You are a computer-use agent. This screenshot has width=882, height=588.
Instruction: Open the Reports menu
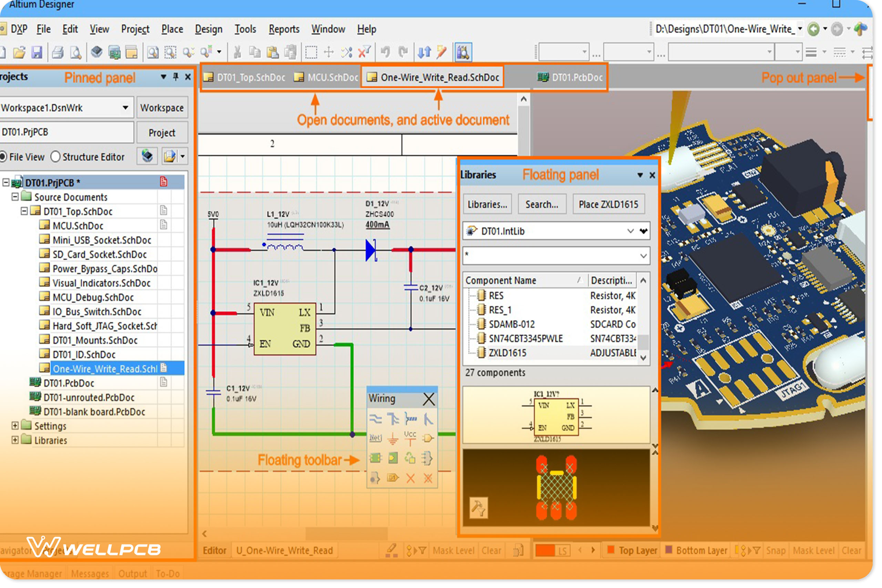(285, 29)
